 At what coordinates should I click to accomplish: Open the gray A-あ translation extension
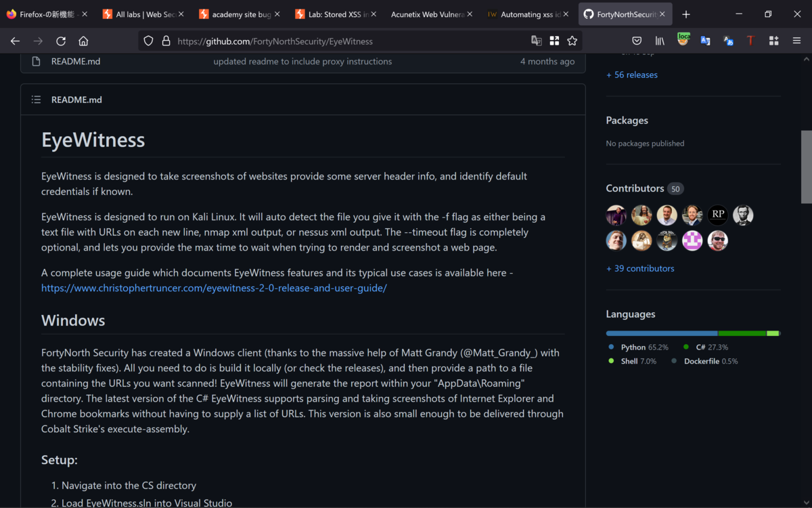pos(728,41)
